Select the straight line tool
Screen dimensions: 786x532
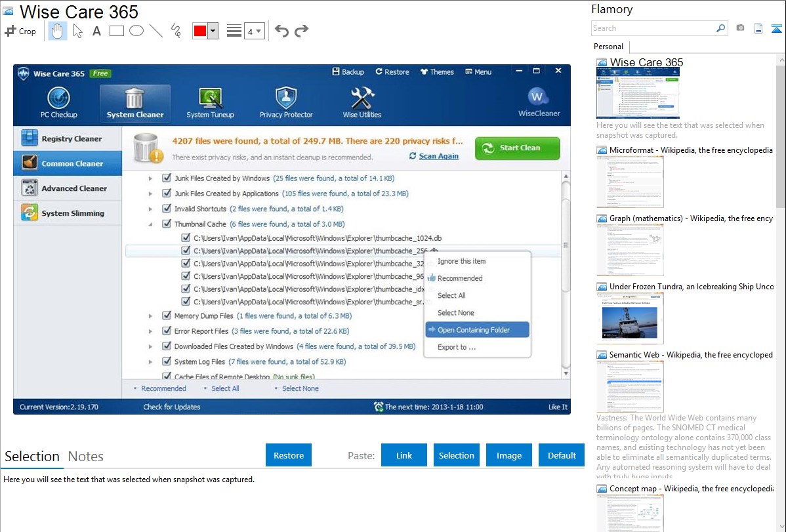[x=156, y=31]
